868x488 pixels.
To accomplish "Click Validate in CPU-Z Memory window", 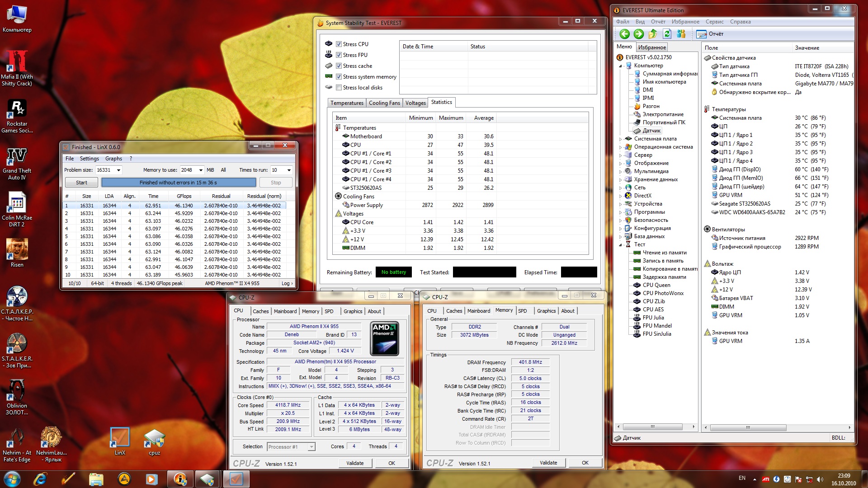I will (x=548, y=463).
